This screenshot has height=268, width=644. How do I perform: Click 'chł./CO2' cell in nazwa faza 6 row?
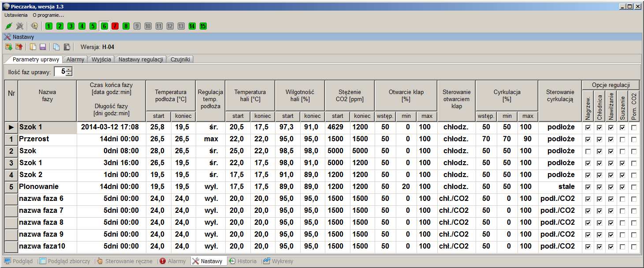tap(456, 199)
